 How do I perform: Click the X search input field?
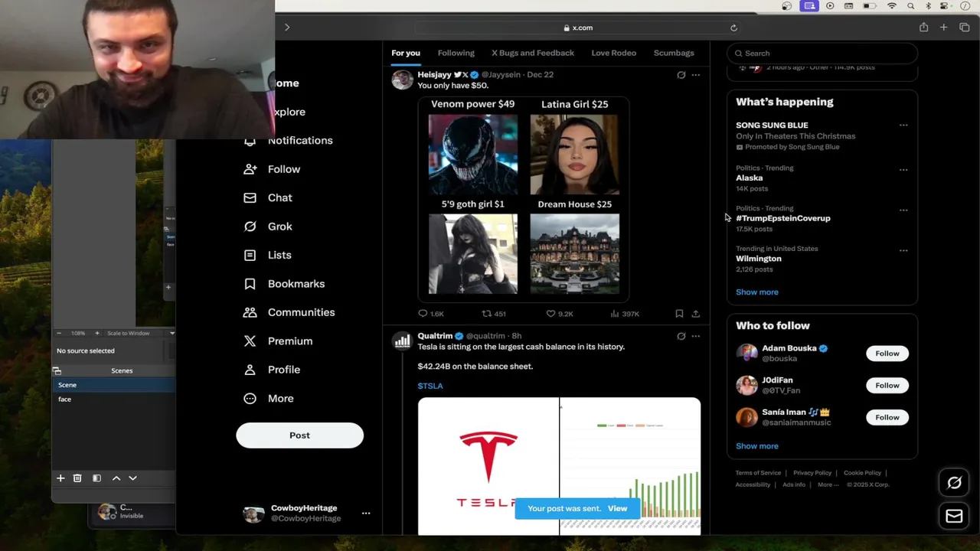[822, 53]
